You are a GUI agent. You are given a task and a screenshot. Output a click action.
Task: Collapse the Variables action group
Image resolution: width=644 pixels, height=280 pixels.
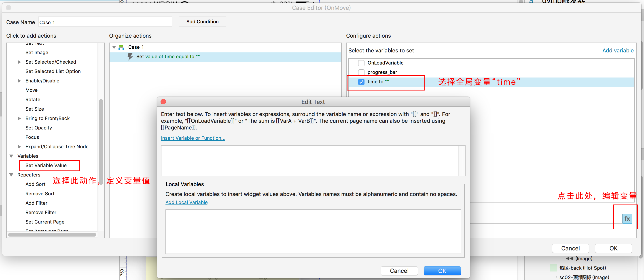pyautogui.click(x=11, y=156)
